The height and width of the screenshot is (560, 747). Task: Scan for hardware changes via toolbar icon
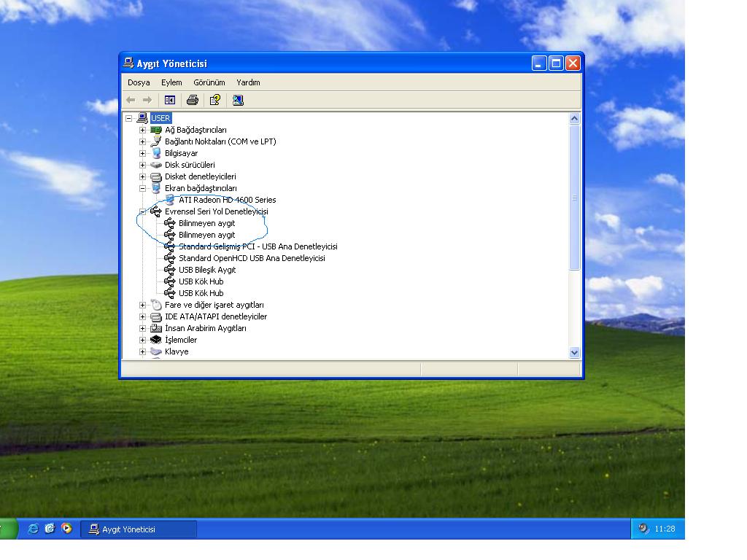click(x=238, y=100)
